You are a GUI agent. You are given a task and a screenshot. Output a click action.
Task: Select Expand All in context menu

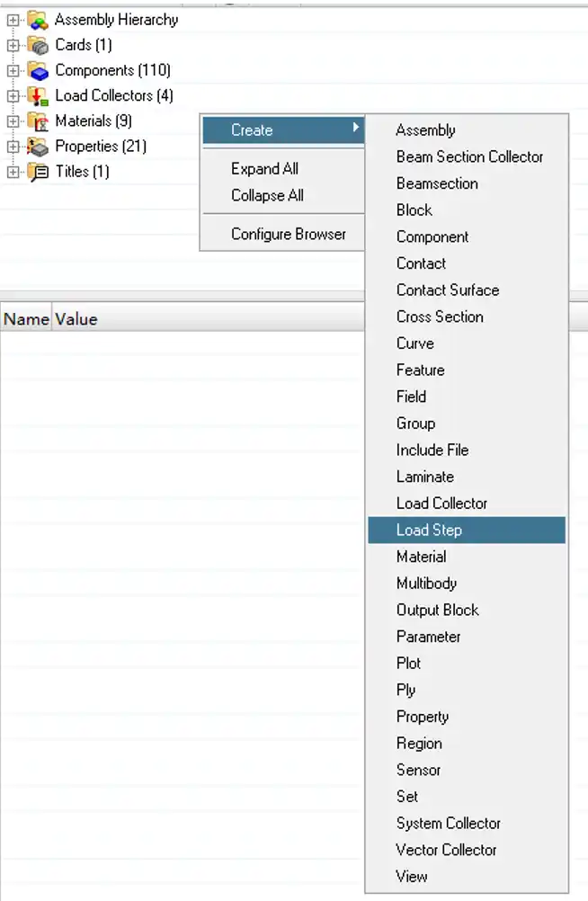(264, 168)
